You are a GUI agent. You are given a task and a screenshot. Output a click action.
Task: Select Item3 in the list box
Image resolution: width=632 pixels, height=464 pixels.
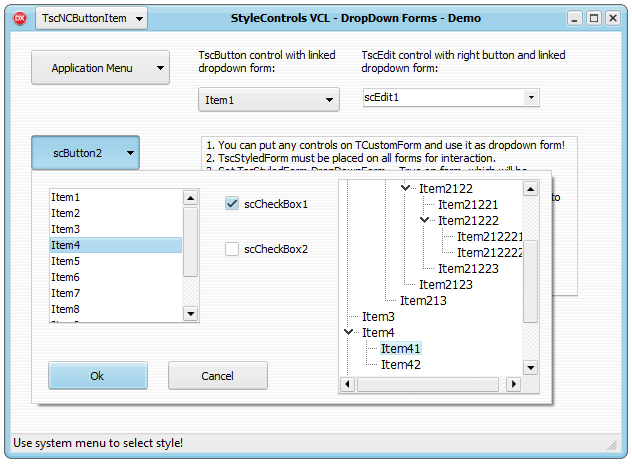[116, 229]
